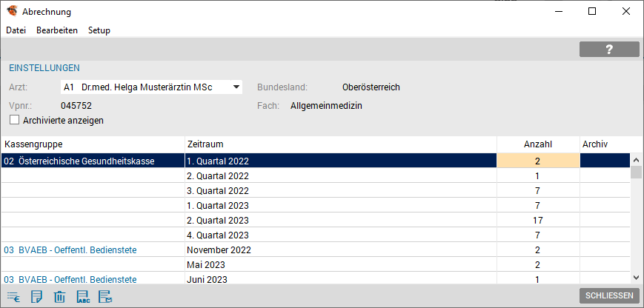Enable the Archivierte anzeigen checkbox
Image resolution: width=644 pixels, height=308 pixels.
coord(15,120)
